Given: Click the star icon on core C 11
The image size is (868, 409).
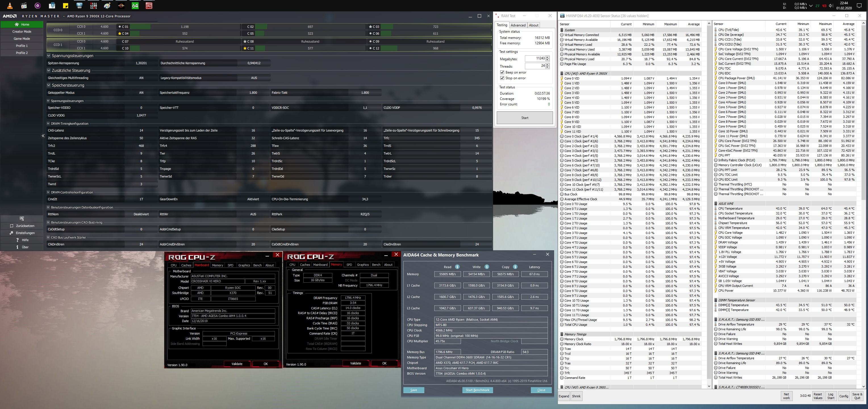Looking at the screenshot, I should [x=245, y=48].
